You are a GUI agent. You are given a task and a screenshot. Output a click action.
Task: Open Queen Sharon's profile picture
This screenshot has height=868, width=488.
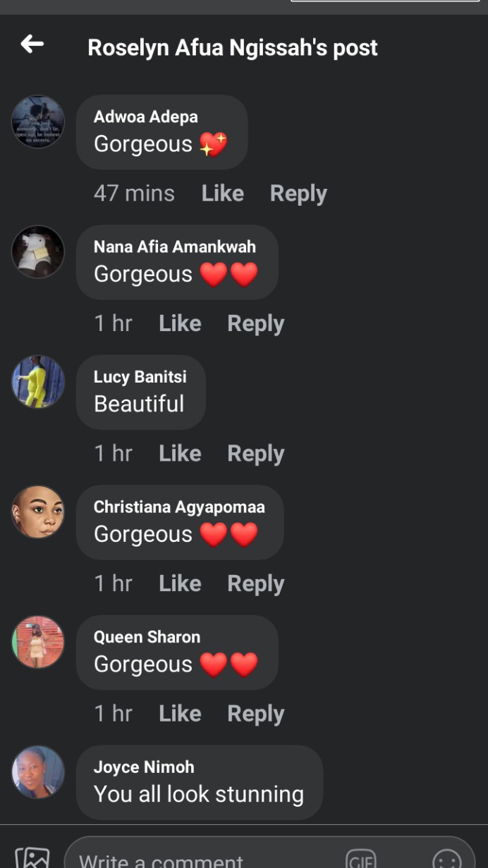pos(38,642)
